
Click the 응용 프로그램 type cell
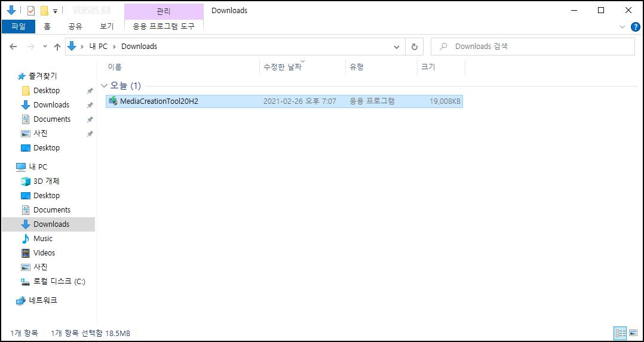[372, 101]
